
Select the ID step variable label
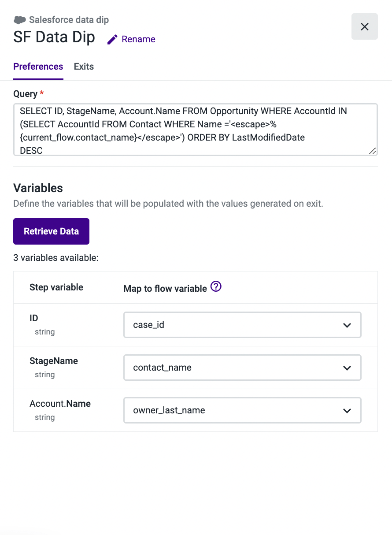(34, 318)
